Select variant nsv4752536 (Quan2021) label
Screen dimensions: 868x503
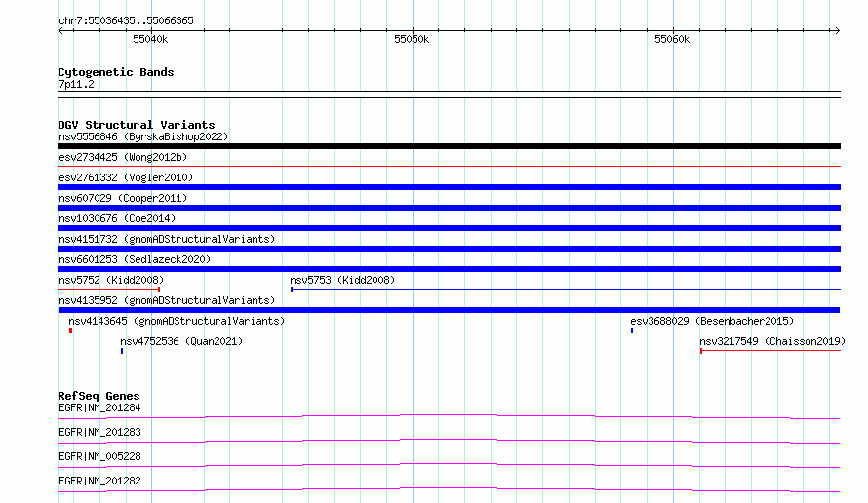tap(181, 341)
